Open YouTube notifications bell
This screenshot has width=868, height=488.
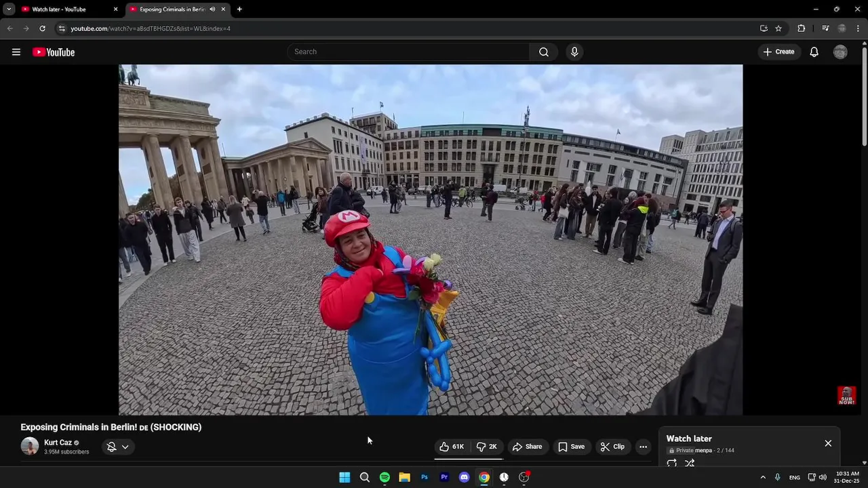click(814, 52)
